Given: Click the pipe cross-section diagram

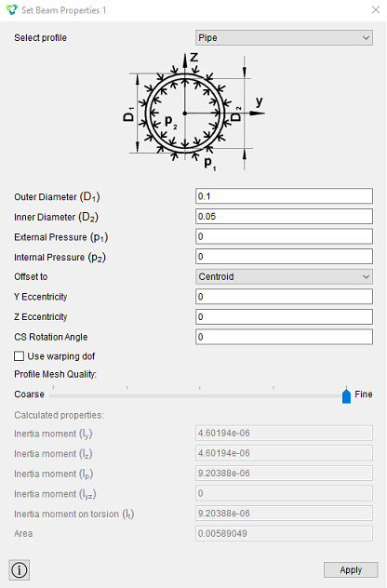Looking at the screenshot, I should 193,113.
